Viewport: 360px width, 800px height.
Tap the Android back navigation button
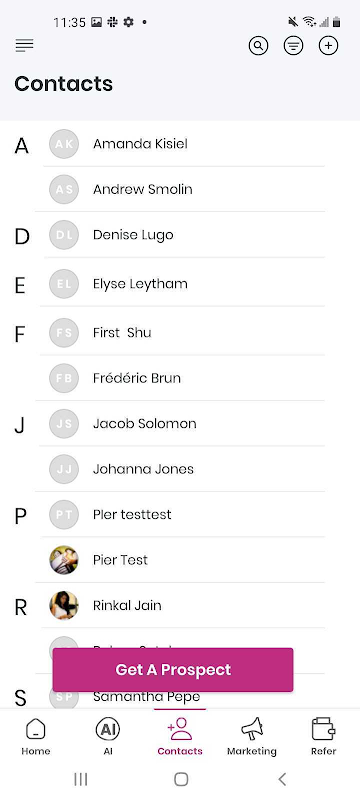tap(282, 779)
